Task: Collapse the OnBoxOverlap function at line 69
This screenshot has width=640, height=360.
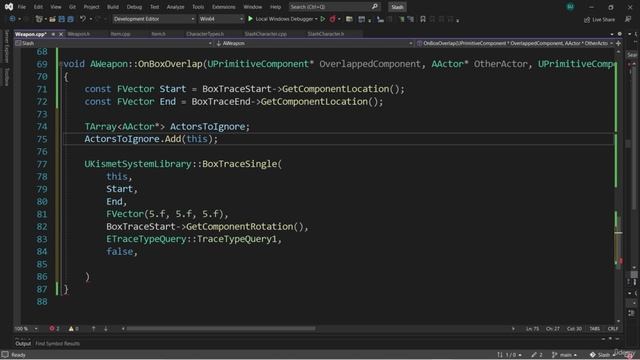Action: pos(60,64)
